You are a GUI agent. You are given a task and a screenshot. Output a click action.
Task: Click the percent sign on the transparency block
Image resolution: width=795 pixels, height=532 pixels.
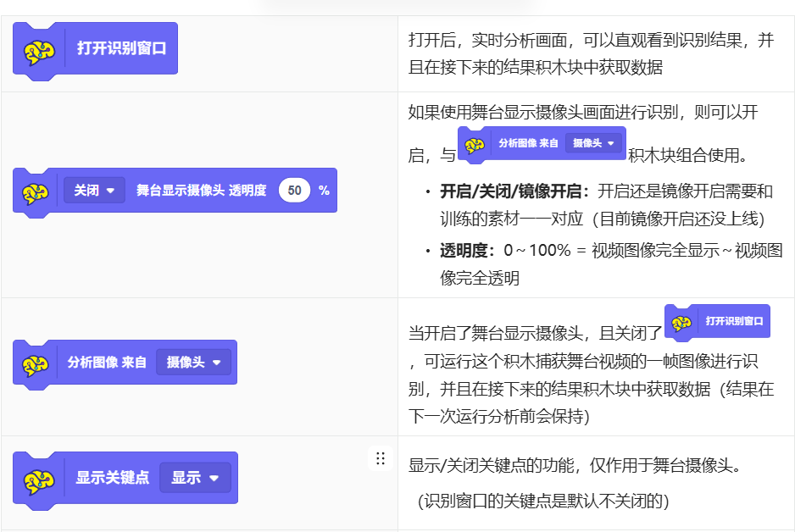click(x=324, y=191)
